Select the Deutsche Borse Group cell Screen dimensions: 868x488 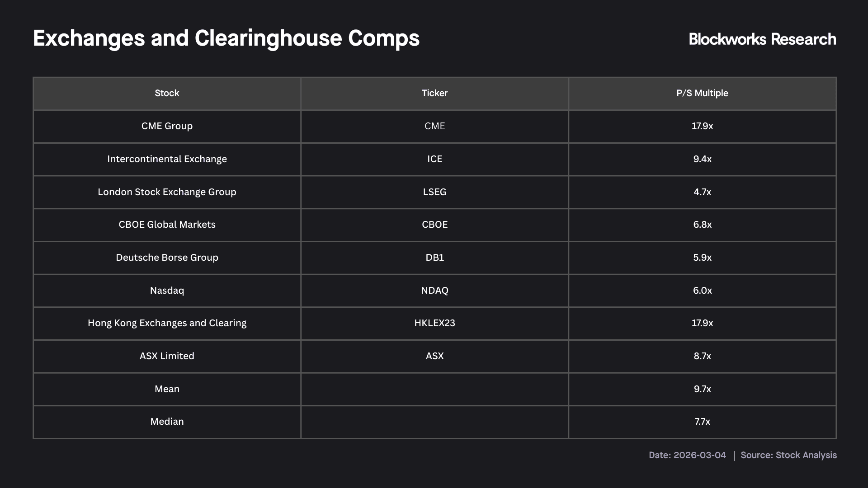[167, 258]
